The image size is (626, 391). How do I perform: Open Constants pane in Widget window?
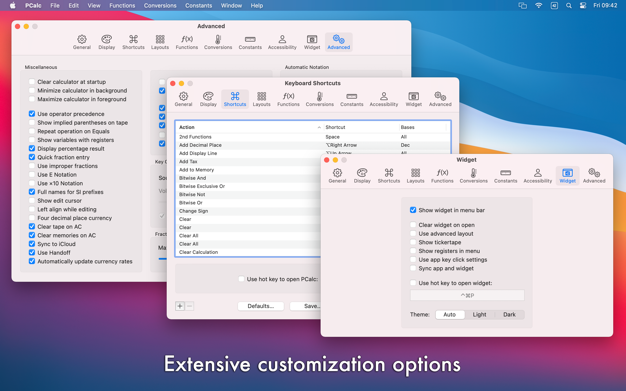click(505, 176)
